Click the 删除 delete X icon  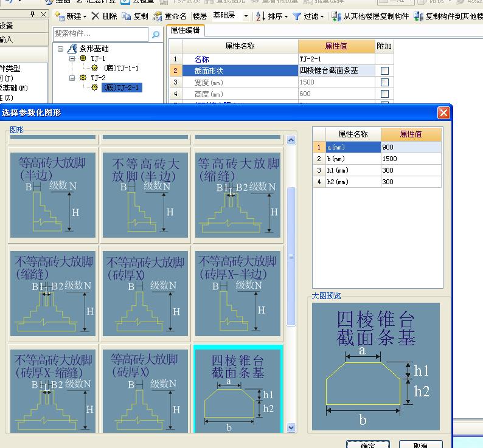96,16
